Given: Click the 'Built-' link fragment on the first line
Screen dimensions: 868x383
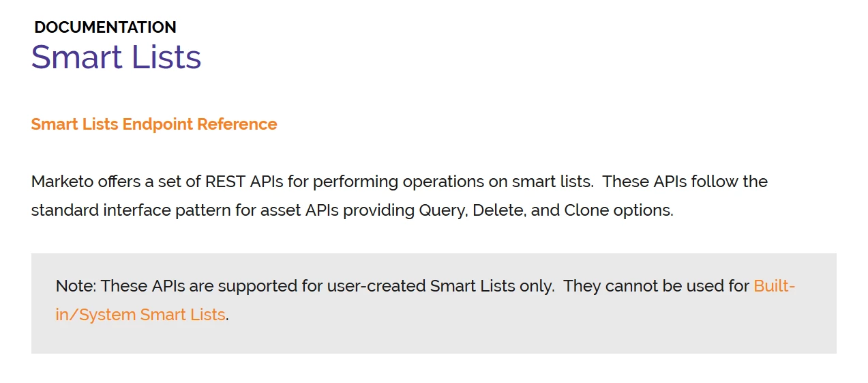Looking at the screenshot, I should tap(775, 286).
